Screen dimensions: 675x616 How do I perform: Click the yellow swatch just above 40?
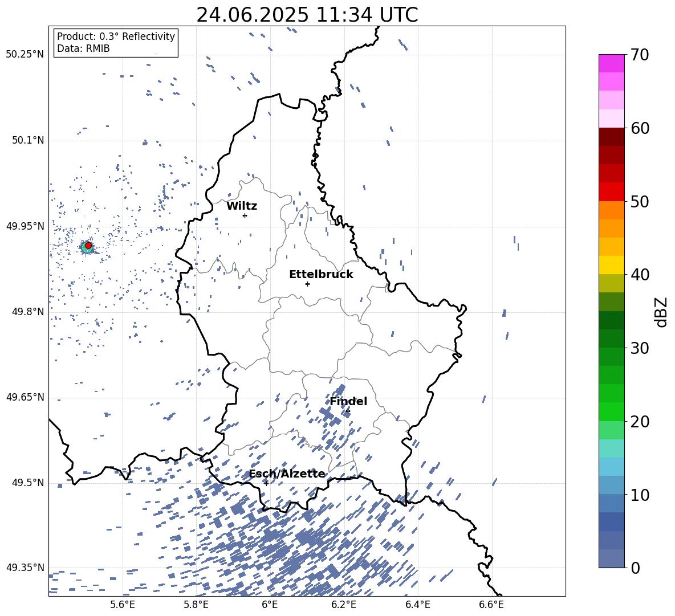611,265
